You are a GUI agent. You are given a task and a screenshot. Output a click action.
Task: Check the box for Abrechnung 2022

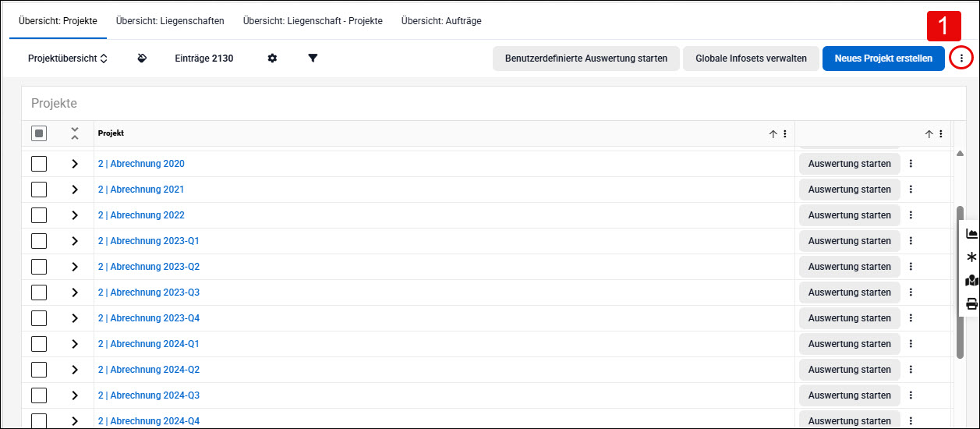pyautogui.click(x=39, y=215)
